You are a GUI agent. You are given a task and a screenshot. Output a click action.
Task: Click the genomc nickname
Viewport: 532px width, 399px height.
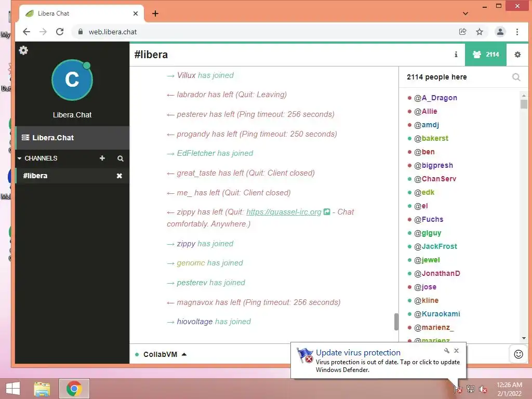click(x=191, y=263)
